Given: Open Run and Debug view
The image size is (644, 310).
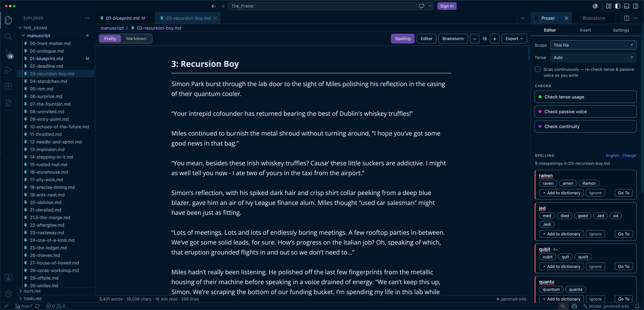Looking at the screenshot, I should [x=8, y=70].
